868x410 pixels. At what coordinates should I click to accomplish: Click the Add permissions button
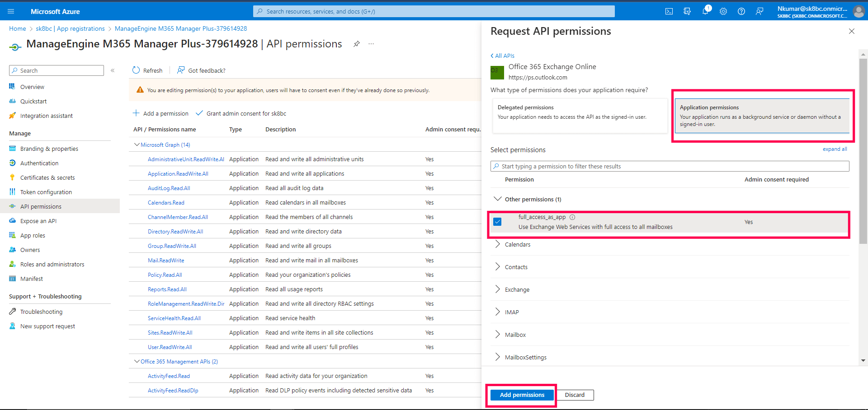coord(522,395)
